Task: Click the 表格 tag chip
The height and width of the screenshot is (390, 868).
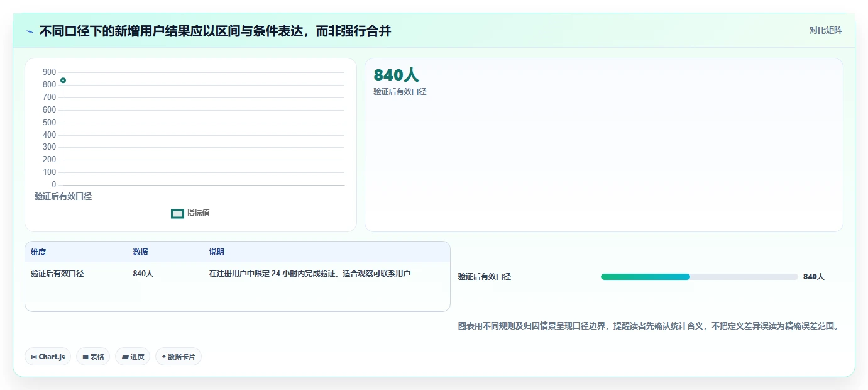Action: (93, 357)
